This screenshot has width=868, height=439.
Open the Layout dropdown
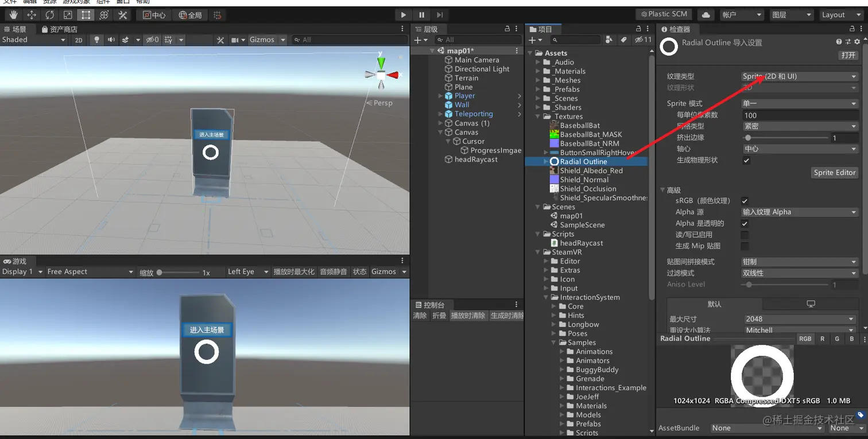point(840,15)
